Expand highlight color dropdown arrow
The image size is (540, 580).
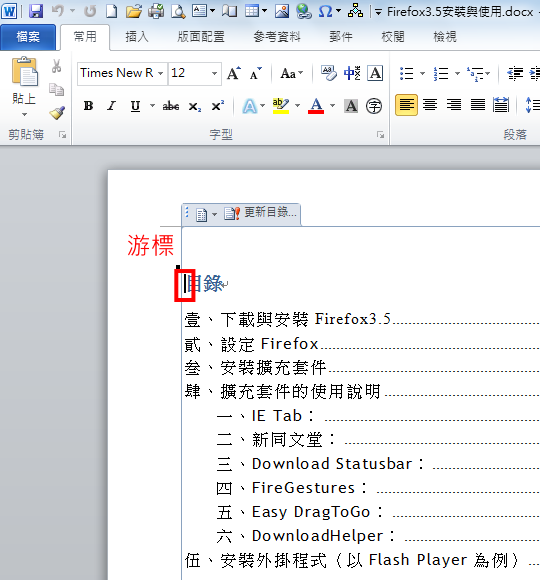tap(297, 106)
